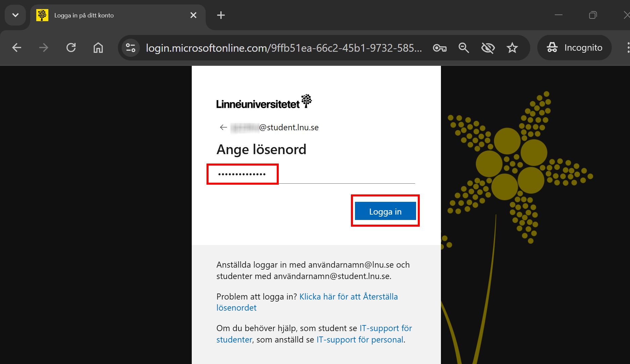Click the '@student.lnu.se' account text
The image size is (630, 364).
point(289,127)
